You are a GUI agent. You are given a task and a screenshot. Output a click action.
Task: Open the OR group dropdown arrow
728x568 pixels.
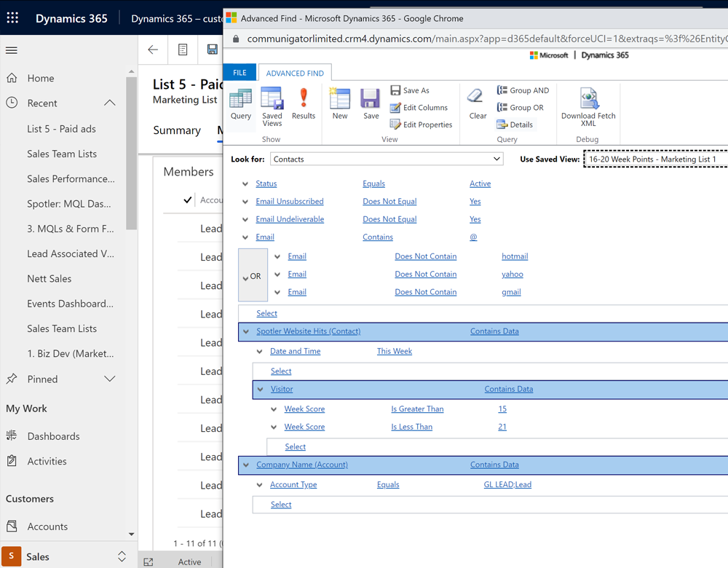click(x=245, y=277)
